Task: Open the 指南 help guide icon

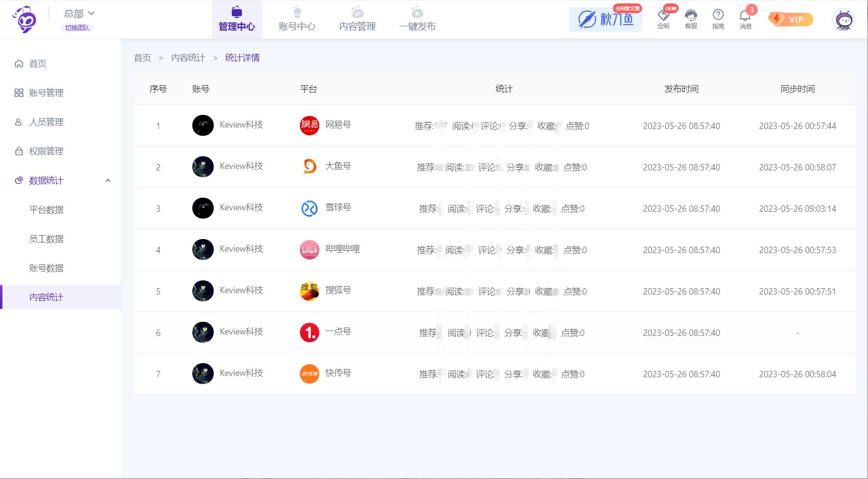Action: point(718,18)
